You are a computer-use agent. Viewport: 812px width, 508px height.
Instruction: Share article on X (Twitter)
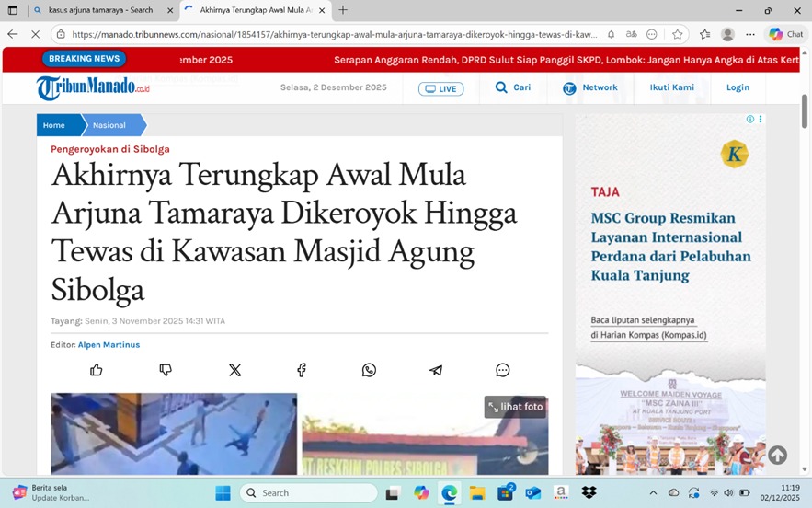point(234,370)
